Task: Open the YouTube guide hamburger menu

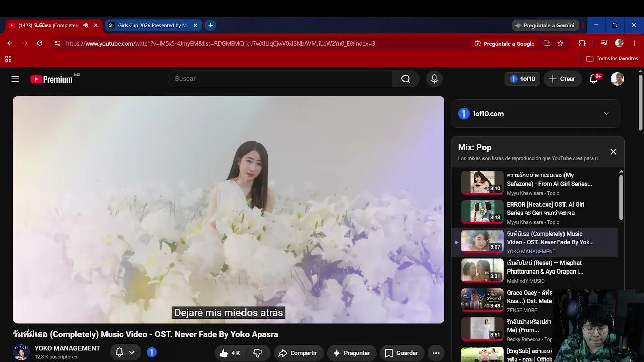Action: [15, 79]
